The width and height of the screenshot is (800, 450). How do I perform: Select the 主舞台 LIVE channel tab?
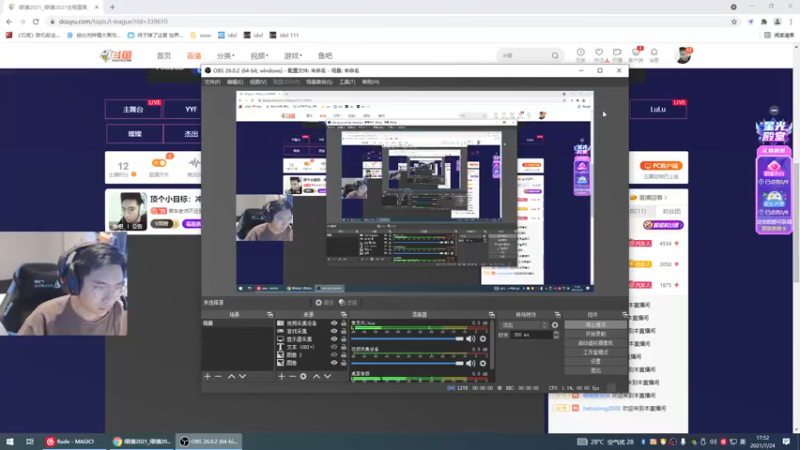coord(133,110)
